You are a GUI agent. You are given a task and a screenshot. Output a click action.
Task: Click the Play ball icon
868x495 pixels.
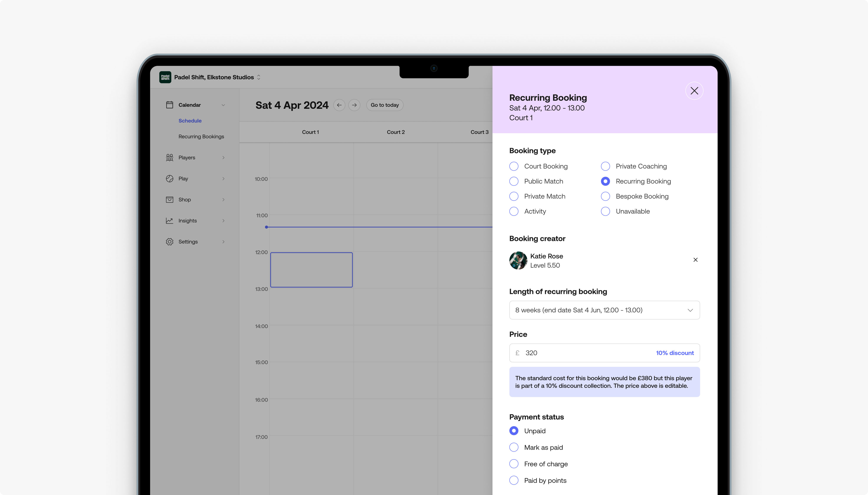[x=169, y=178]
